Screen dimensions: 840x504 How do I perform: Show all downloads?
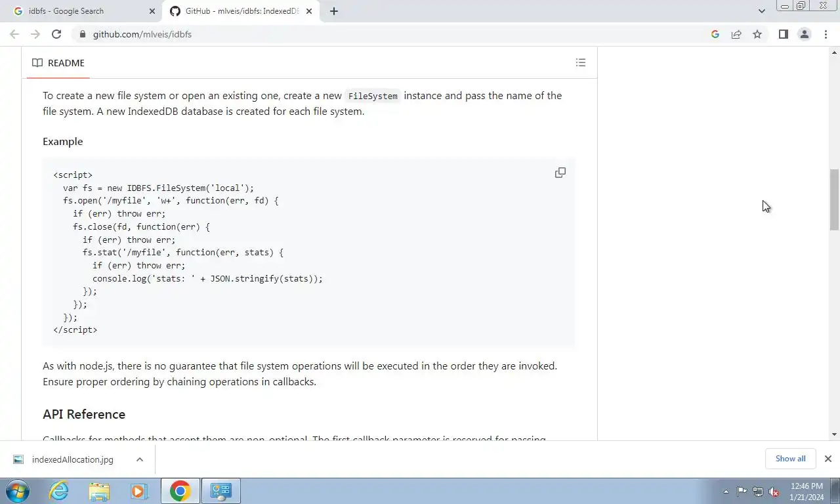790,459
